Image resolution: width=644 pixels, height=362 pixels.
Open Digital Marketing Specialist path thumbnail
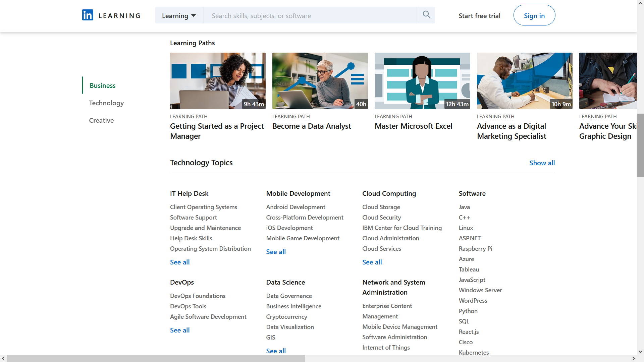click(x=525, y=81)
